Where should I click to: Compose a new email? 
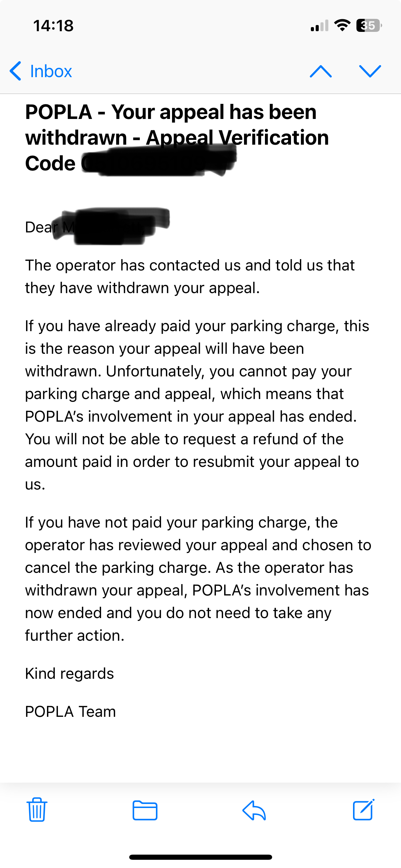point(363,810)
